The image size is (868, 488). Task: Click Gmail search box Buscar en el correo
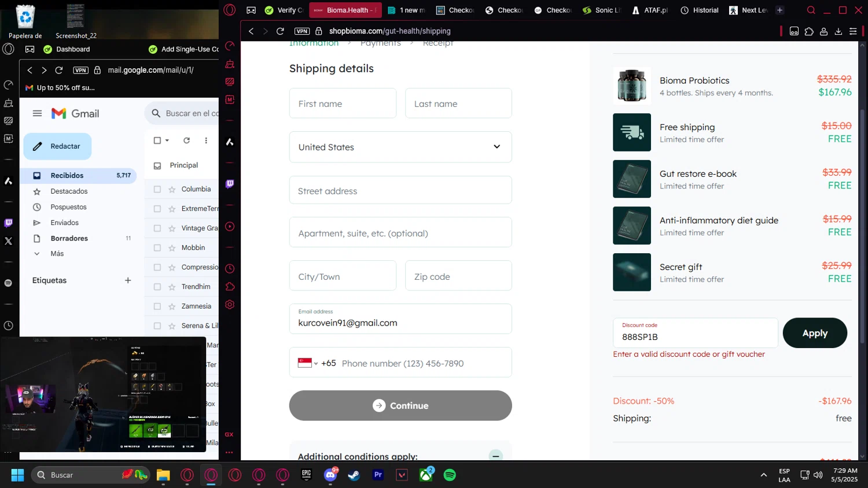point(182,113)
